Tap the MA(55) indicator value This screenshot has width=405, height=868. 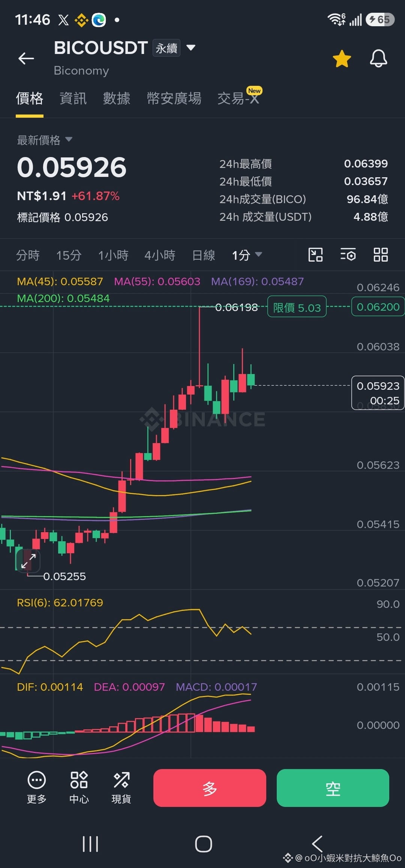tap(157, 281)
